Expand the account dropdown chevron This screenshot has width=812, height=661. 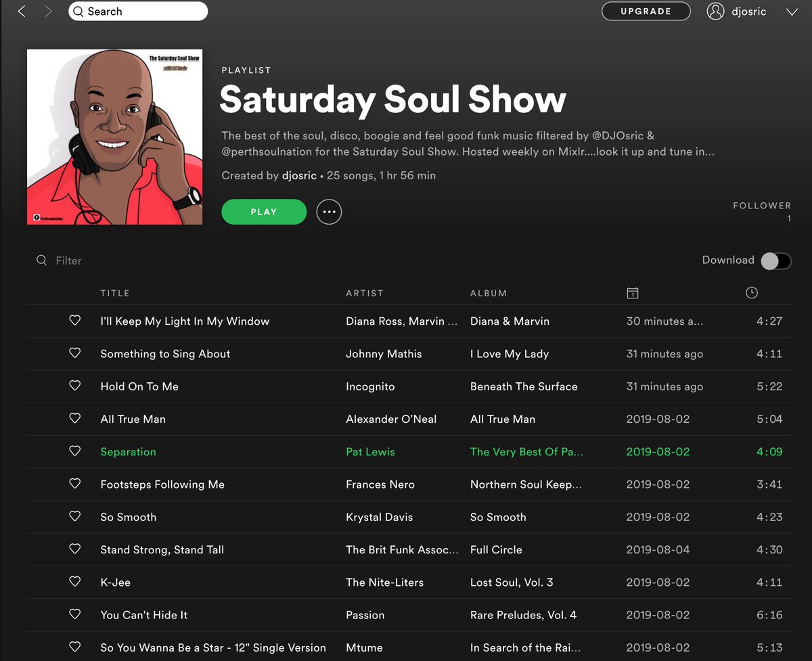click(792, 12)
